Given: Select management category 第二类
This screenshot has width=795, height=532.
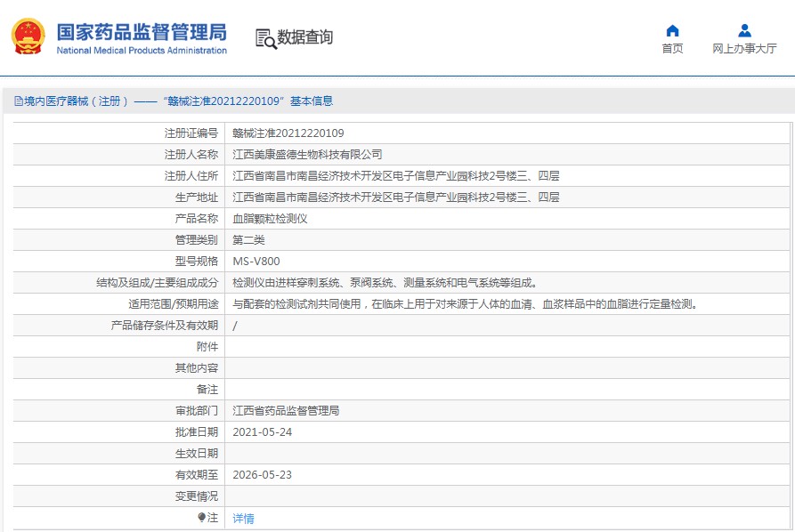Looking at the screenshot, I should point(249,239).
